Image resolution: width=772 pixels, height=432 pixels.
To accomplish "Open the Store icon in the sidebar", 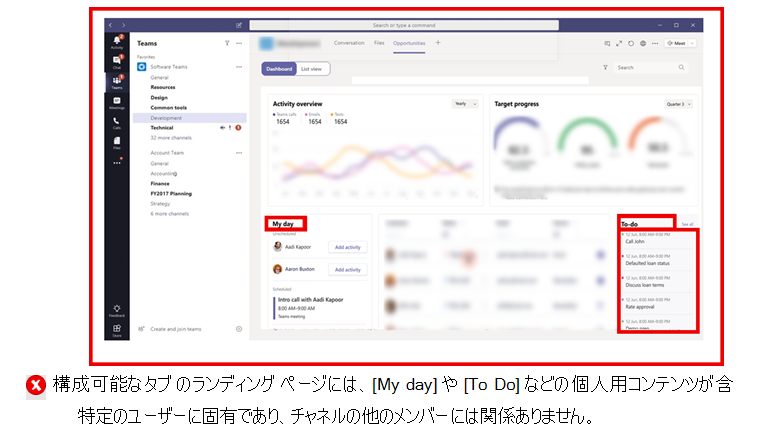I will [x=117, y=331].
